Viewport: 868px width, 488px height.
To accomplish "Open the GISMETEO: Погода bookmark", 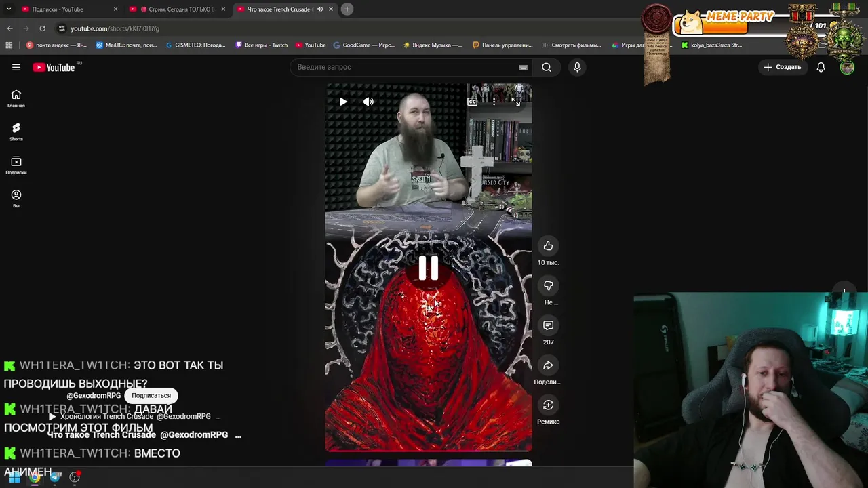I will [195, 45].
